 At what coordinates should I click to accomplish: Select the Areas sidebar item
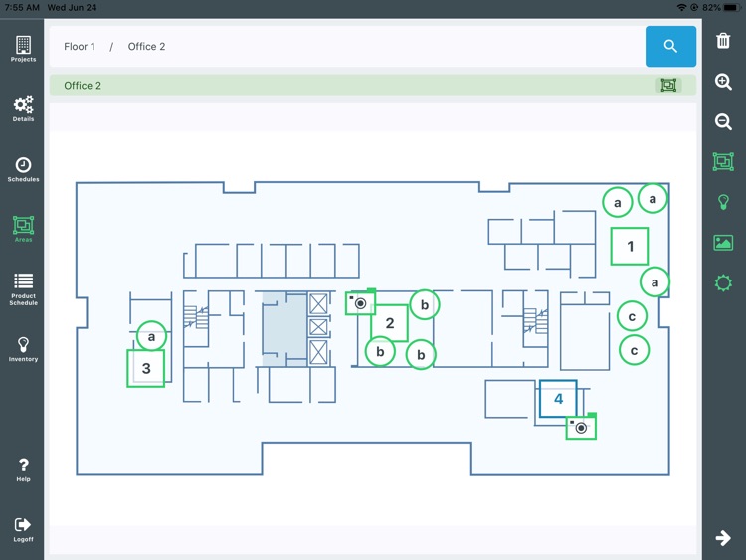[23, 229]
